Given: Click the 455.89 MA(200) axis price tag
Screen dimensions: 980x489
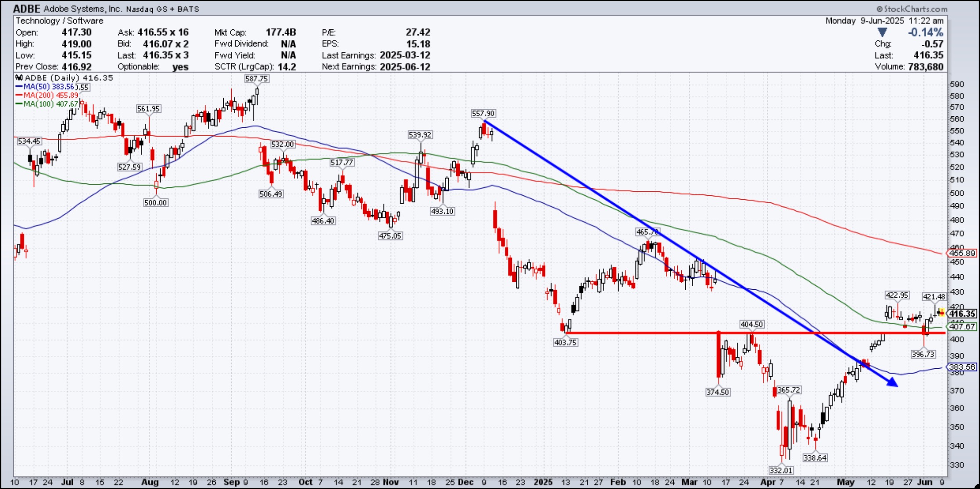Looking at the screenshot, I should tap(962, 253).
